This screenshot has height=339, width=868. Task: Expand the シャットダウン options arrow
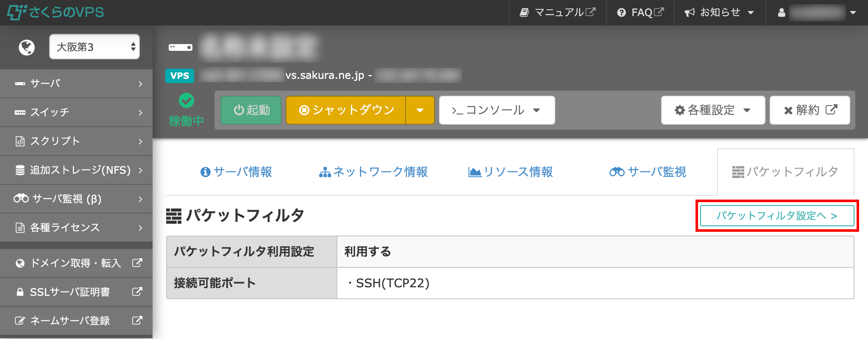pyautogui.click(x=420, y=110)
